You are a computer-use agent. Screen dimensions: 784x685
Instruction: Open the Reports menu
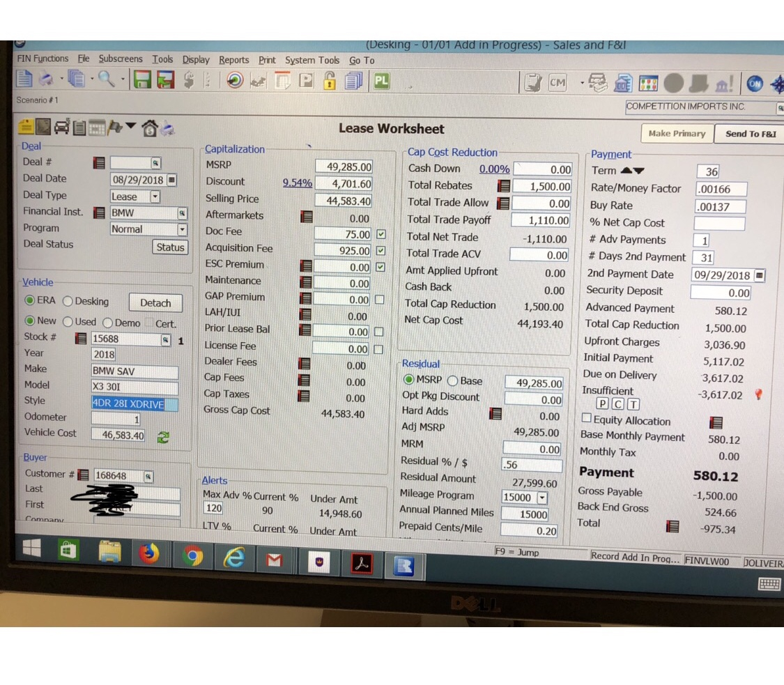pyautogui.click(x=233, y=60)
